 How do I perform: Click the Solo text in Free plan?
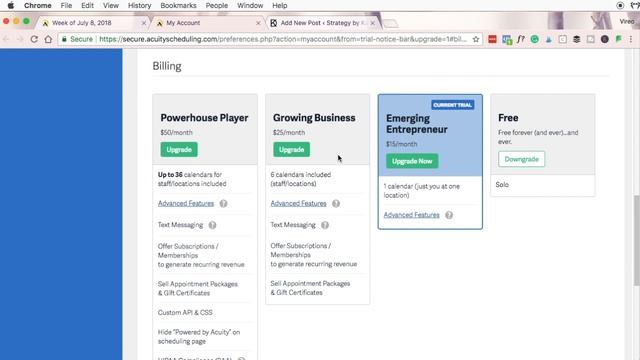502,184
